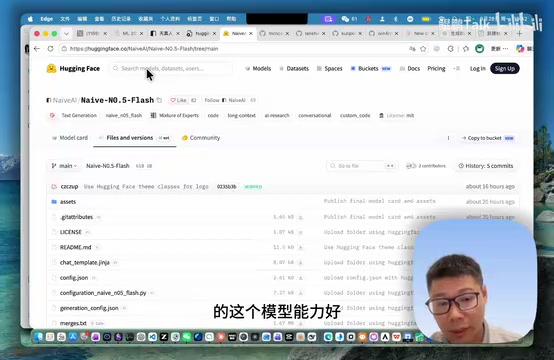Click the WeChat icon in macOS menu bar
Screen dimensions: 554x360
(x=345, y=19)
